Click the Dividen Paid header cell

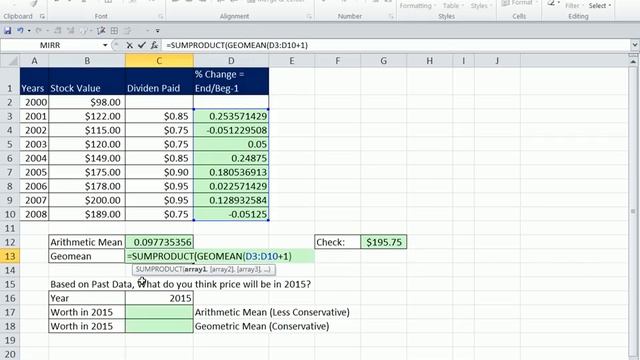(159, 82)
